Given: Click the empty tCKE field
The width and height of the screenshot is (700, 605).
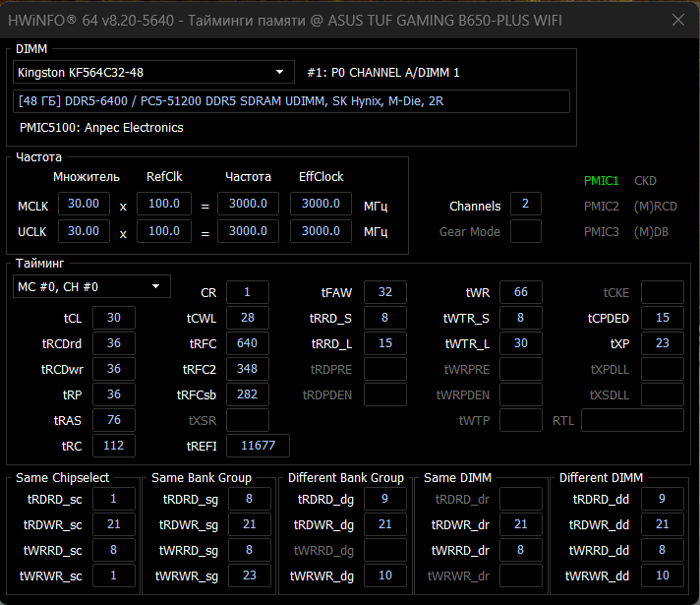Looking at the screenshot, I should (663, 292).
